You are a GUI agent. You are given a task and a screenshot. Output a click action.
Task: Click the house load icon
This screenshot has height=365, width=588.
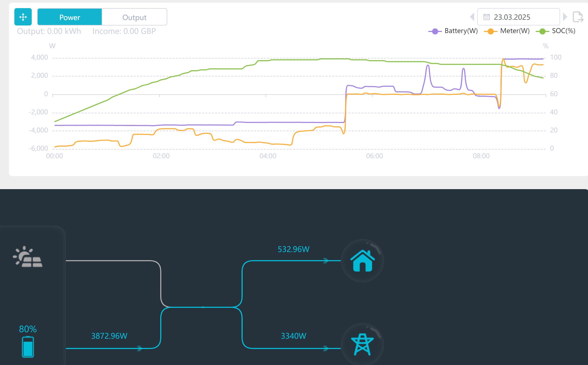(362, 261)
